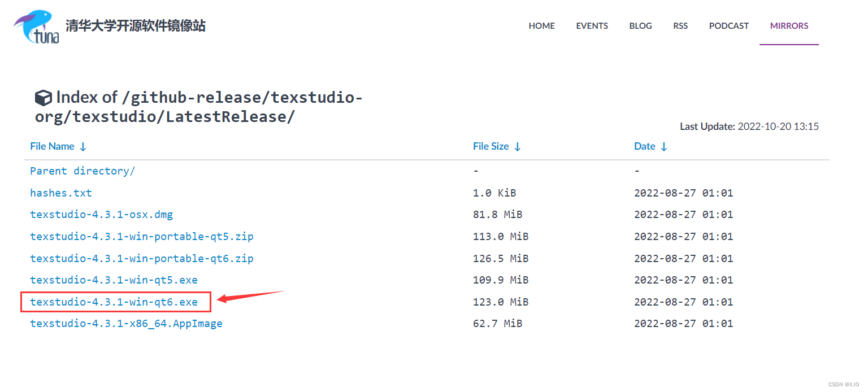Sort by Date arrow
This screenshot has height=392, width=868.
click(x=664, y=147)
